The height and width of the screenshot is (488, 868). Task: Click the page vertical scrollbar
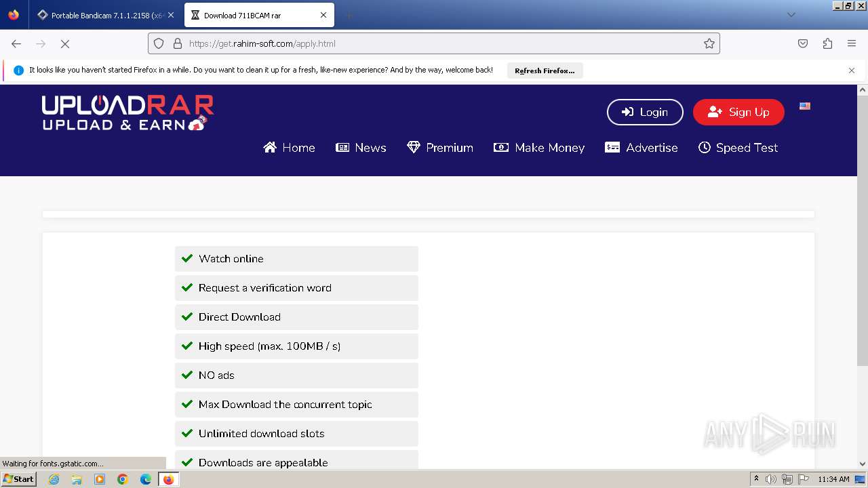(x=863, y=230)
